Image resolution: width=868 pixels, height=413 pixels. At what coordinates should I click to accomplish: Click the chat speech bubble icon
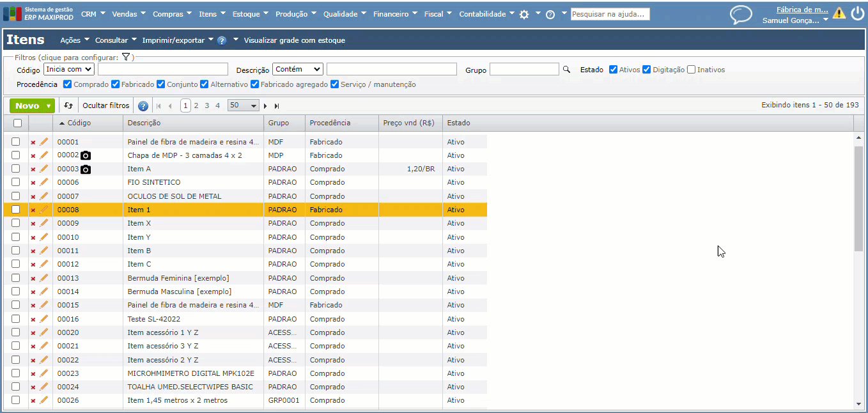point(741,15)
